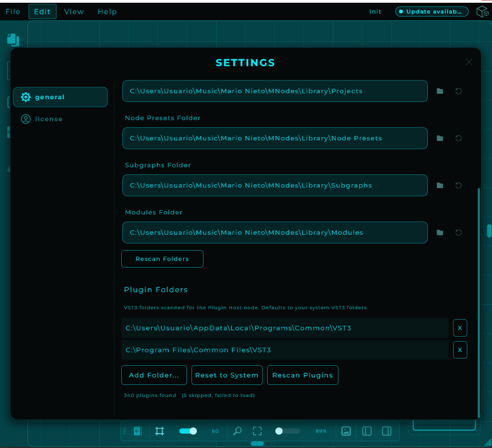Click the Add Folder button
Image resolution: width=492 pixels, height=448 pixels.
click(154, 375)
